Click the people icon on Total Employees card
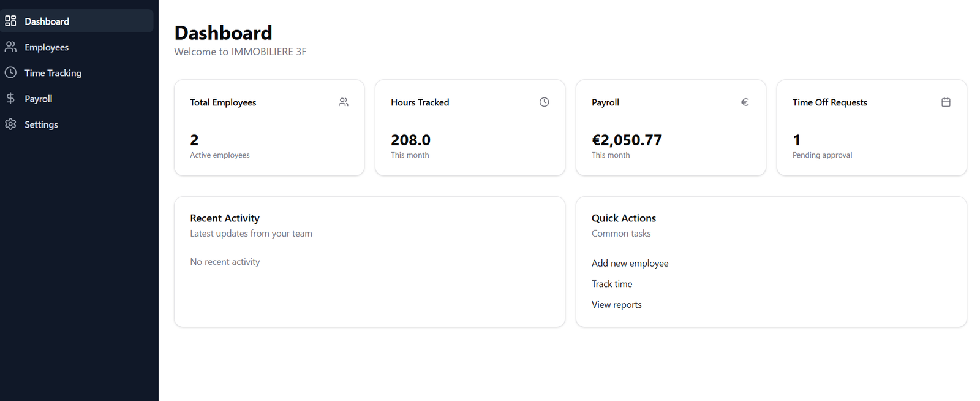The height and width of the screenshot is (401, 980). click(344, 102)
